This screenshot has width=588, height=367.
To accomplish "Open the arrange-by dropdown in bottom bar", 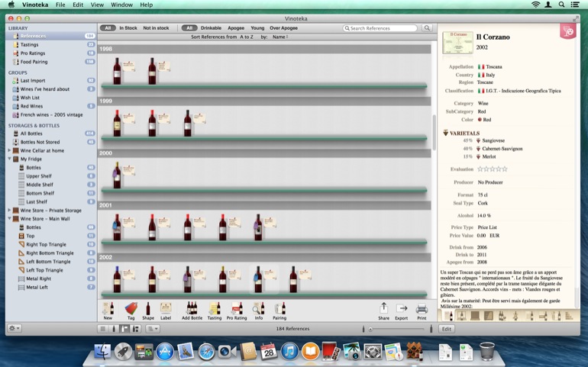I will pyautogui.click(x=152, y=329).
